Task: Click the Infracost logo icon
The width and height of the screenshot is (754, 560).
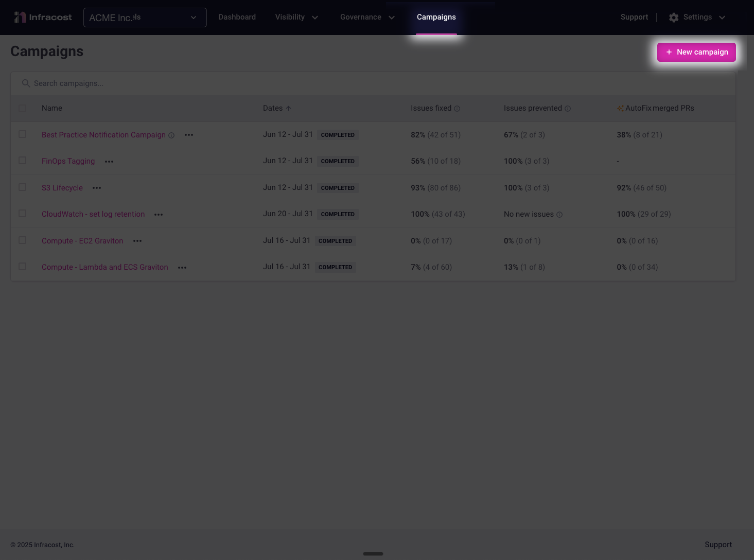Action: click(20, 17)
